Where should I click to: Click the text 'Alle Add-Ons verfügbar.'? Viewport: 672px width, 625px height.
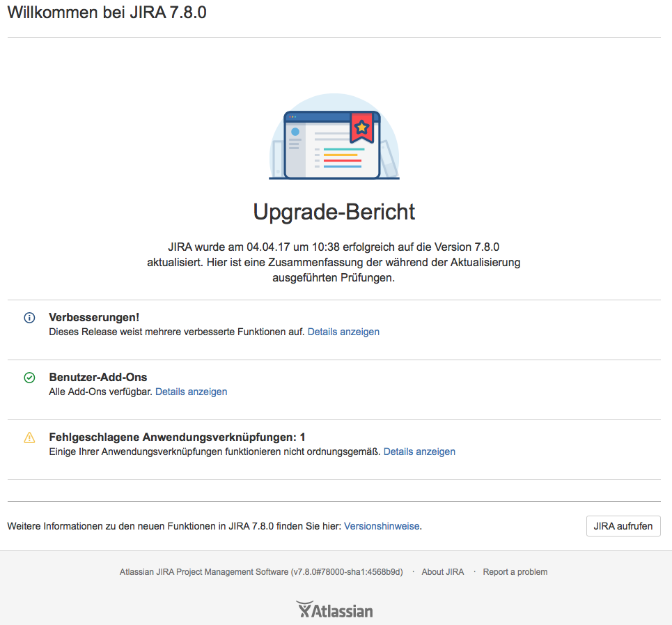101,392
